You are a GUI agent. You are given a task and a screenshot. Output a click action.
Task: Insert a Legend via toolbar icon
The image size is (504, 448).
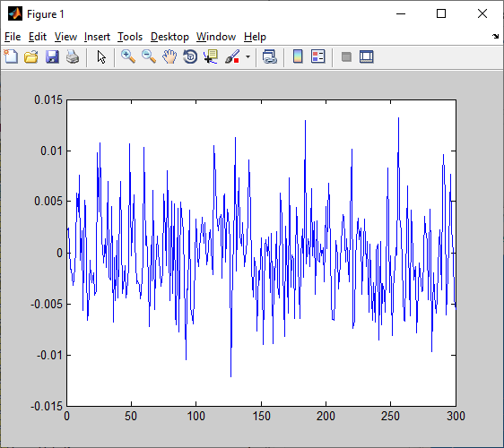[318, 56]
